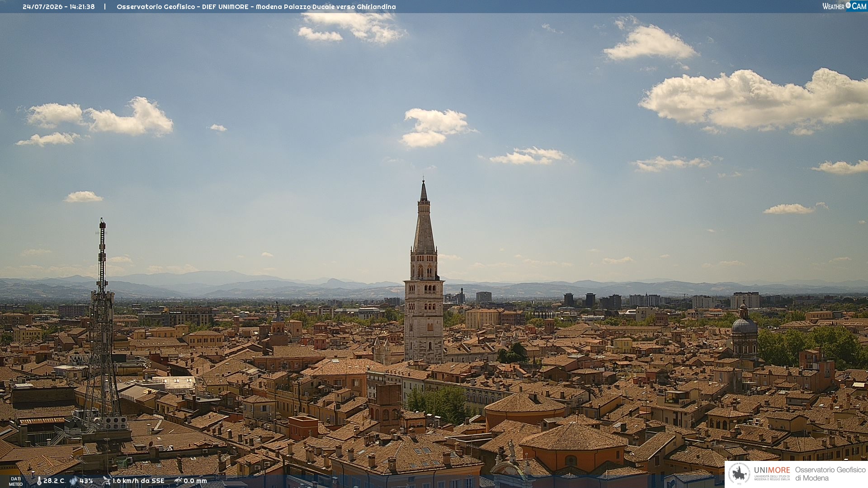Click the humidity water drops icon
The height and width of the screenshot is (488, 868).
coord(73,481)
